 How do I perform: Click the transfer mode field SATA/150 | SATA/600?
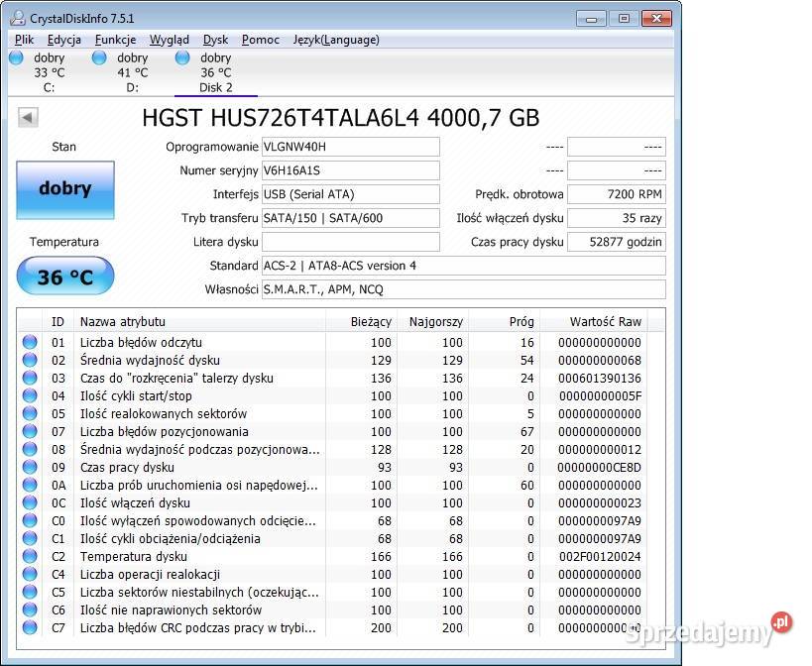click(351, 218)
